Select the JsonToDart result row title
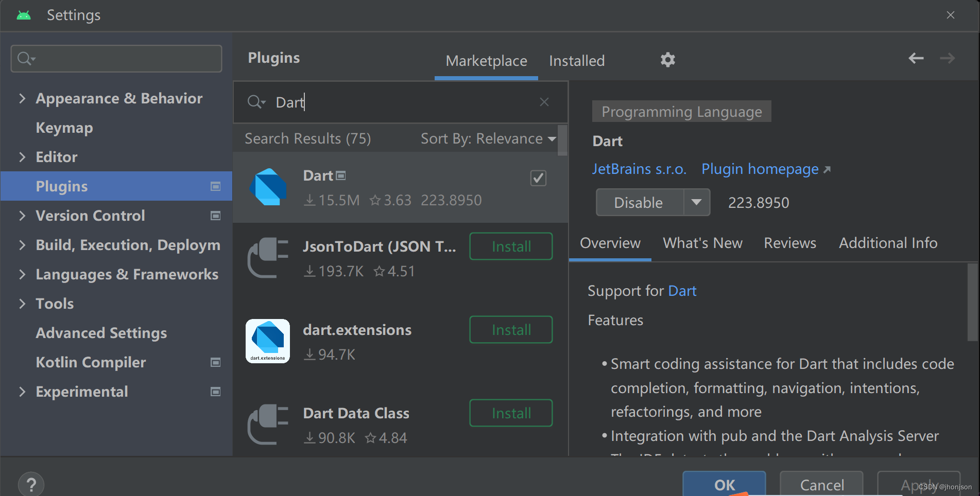This screenshot has height=496, width=980. point(380,246)
